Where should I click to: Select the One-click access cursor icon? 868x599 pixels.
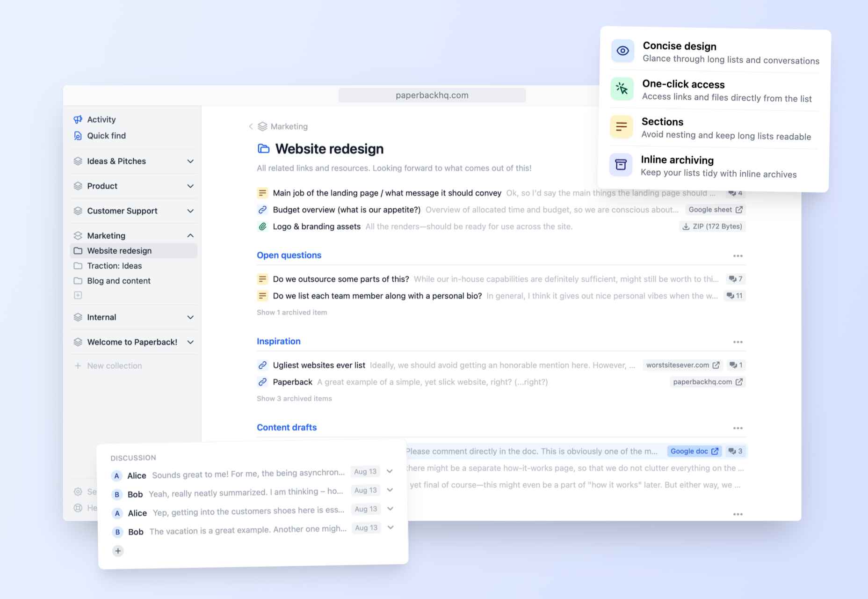click(x=622, y=88)
